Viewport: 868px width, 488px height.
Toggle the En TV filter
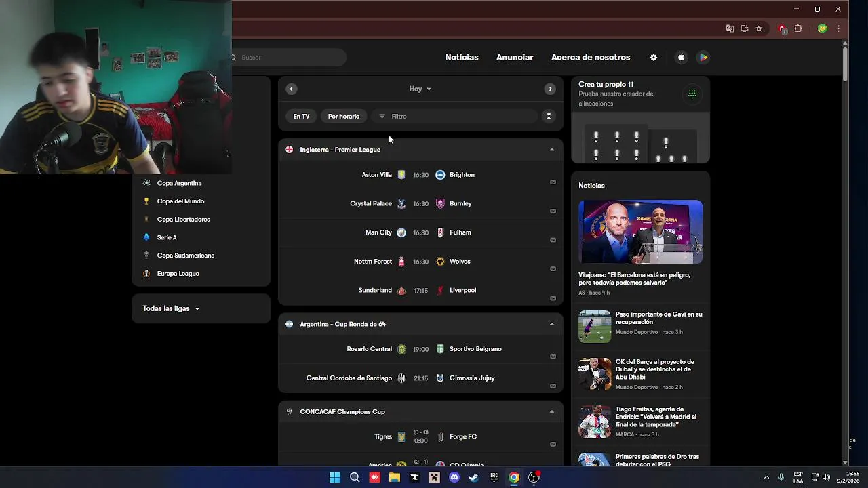point(301,117)
